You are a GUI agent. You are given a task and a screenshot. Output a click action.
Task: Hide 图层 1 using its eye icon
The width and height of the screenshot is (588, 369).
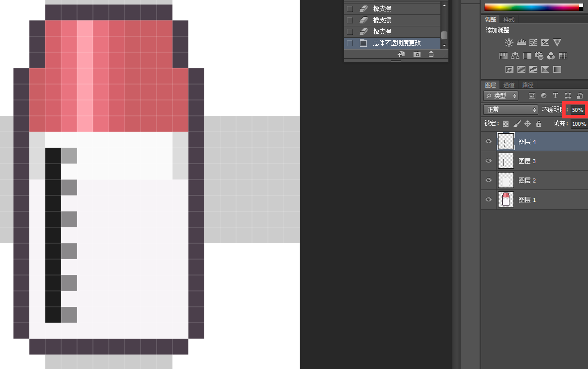(489, 199)
